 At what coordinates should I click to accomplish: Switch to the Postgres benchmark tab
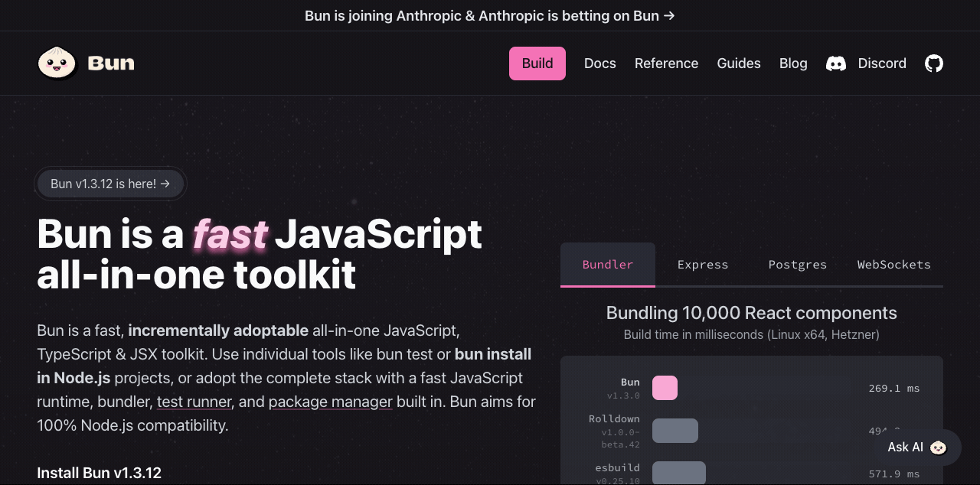798,265
